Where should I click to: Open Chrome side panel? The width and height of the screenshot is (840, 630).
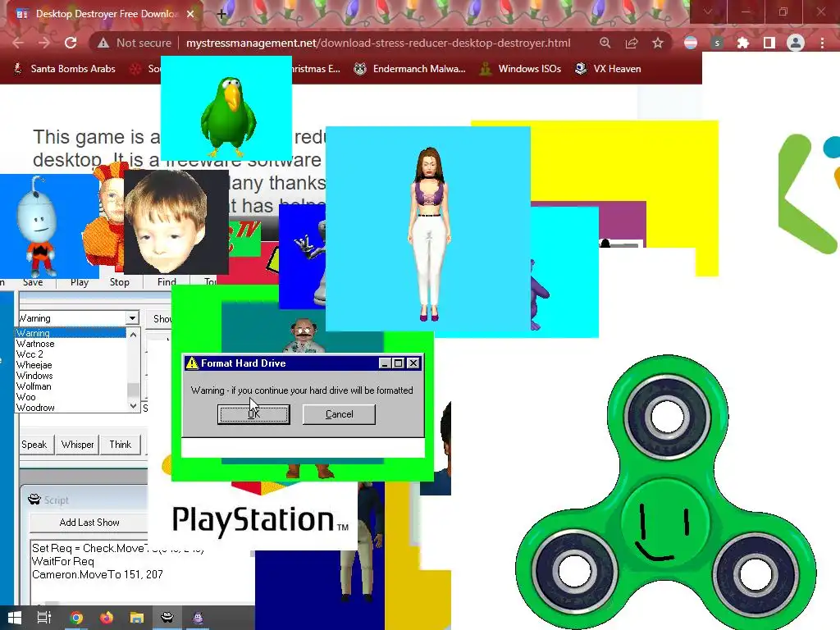click(x=769, y=43)
